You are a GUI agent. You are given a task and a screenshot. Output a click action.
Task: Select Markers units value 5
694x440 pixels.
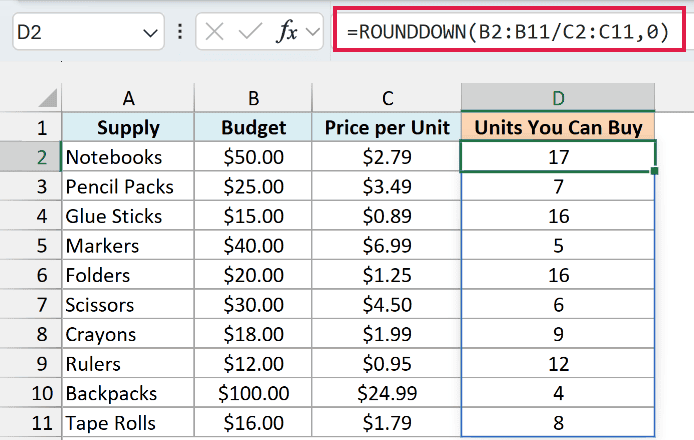[x=558, y=245]
